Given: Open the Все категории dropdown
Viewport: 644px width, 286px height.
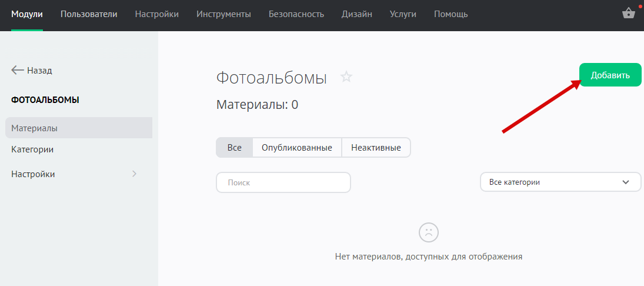Looking at the screenshot, I should pos(560,182).
